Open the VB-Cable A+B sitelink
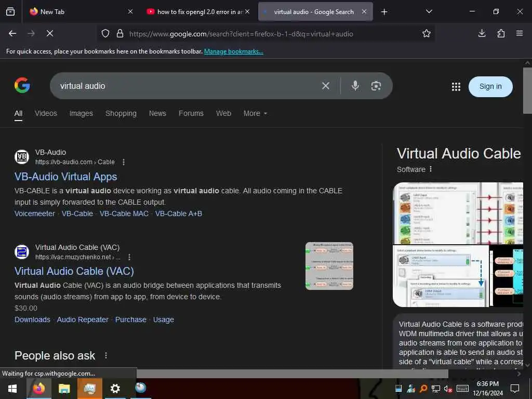Screen dimensions: 532x399 [179, 214]
